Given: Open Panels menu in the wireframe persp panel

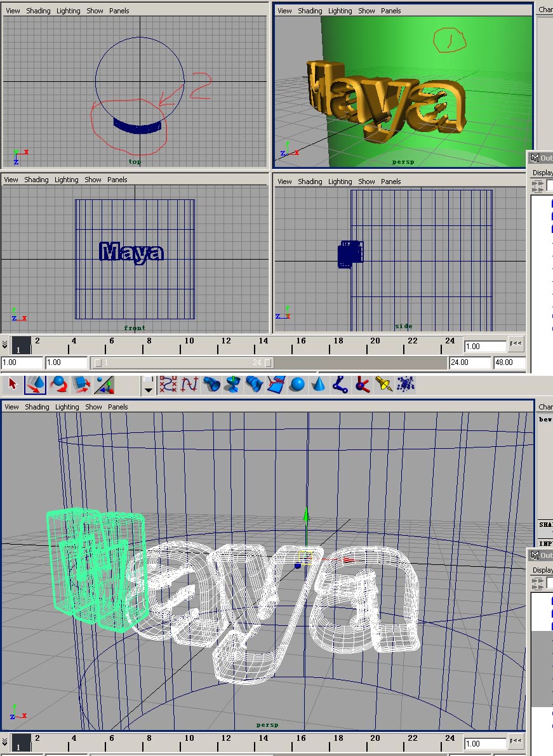Looking at the screenshot, I should (x=117, y=407).
